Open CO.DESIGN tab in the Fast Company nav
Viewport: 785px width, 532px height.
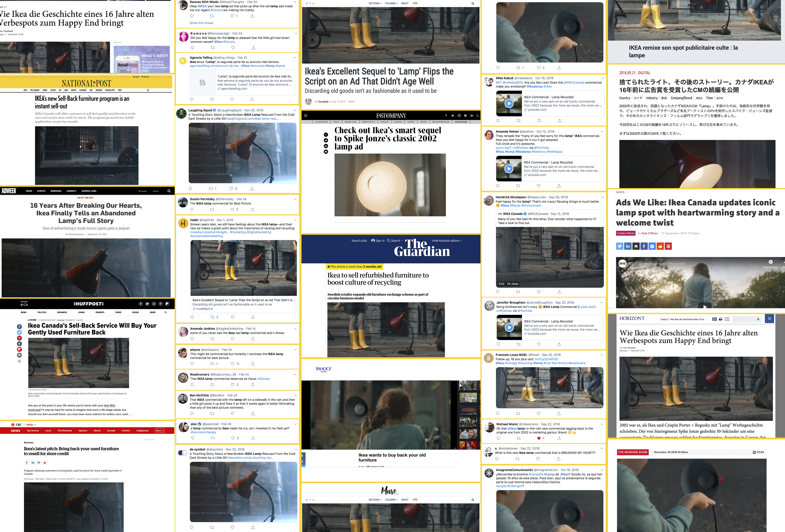point(321,122)
